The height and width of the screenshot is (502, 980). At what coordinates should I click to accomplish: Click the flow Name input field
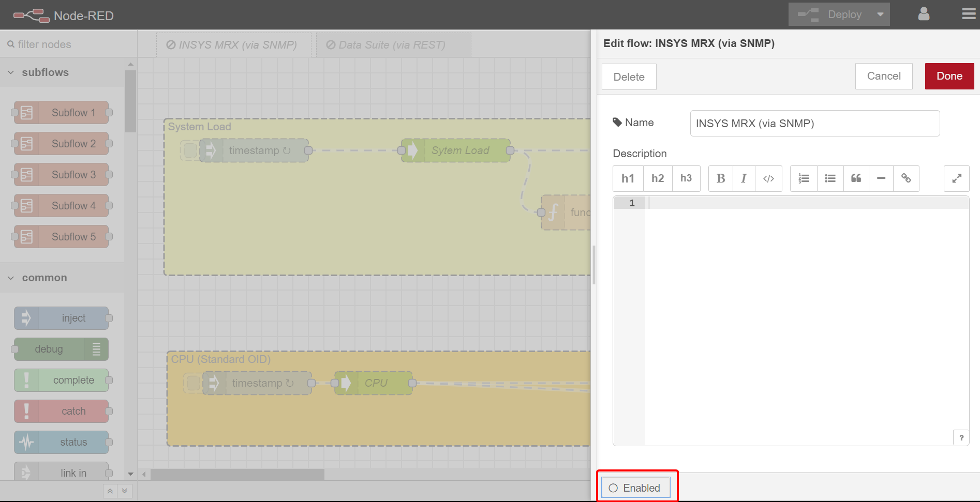tap(814, 124)
